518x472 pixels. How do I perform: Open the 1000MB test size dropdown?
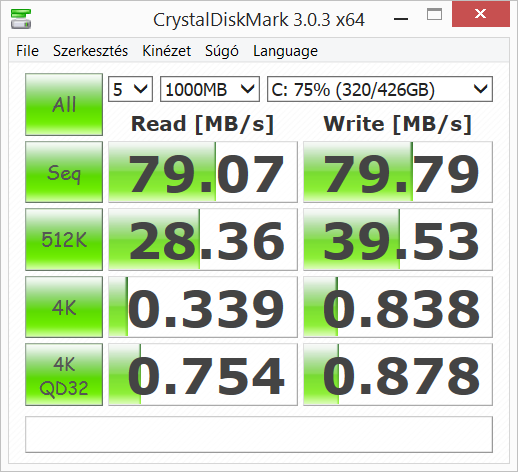[x=210, y=89]
